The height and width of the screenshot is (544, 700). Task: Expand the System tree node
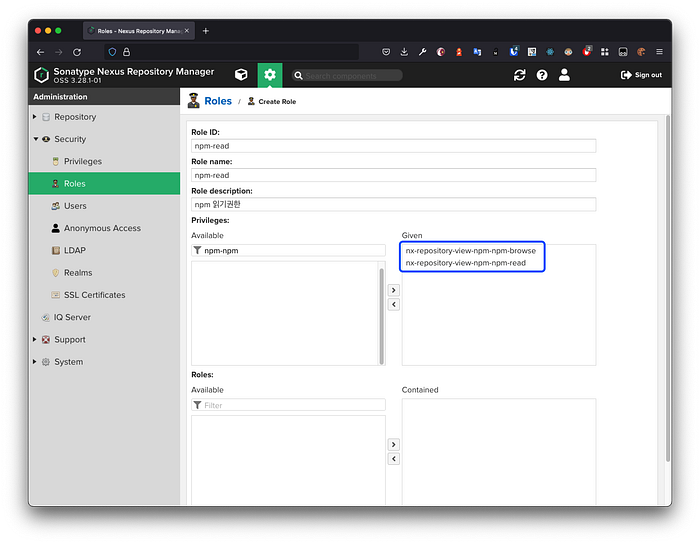pos(35,361)
